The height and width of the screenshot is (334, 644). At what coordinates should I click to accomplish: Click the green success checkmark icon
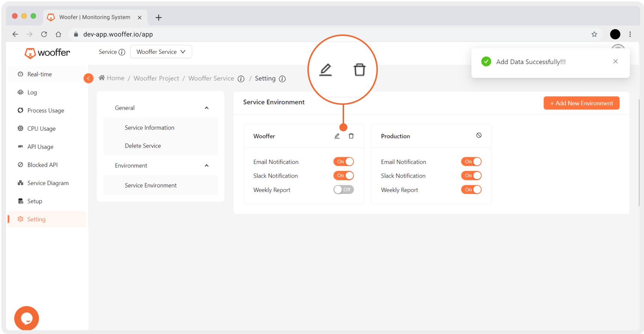pyautogui.click(x=486, y=61)
